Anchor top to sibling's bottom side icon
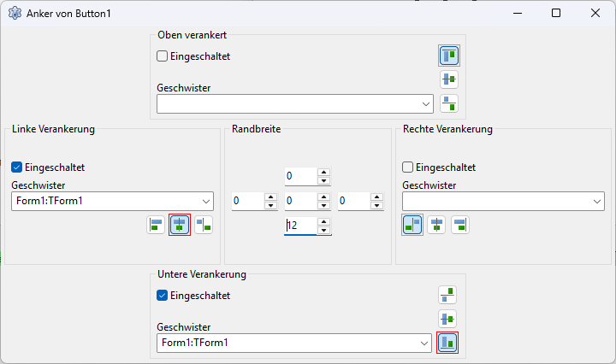Screen dimensions: 616x364 click(x=449, y=104)
